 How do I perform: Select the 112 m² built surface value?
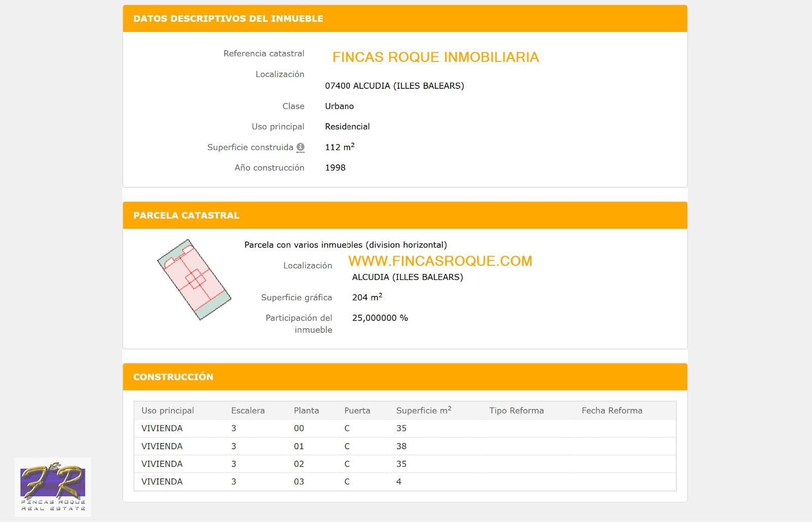[x=340, y=147]
